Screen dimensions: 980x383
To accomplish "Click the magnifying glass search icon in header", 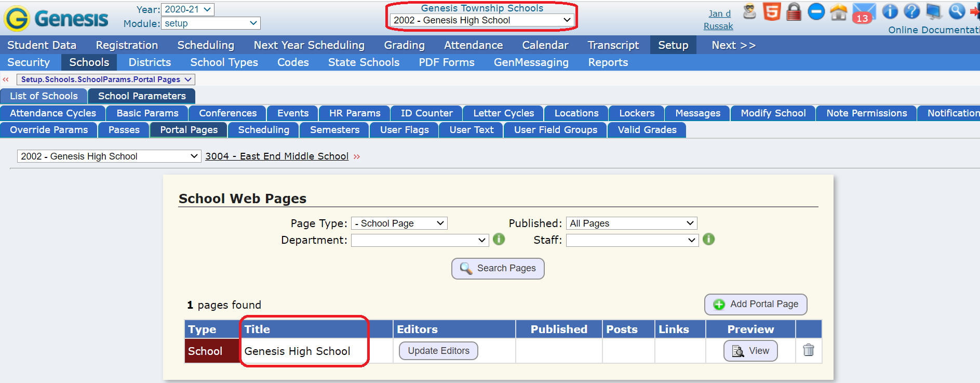I will [x=956, y=11].
